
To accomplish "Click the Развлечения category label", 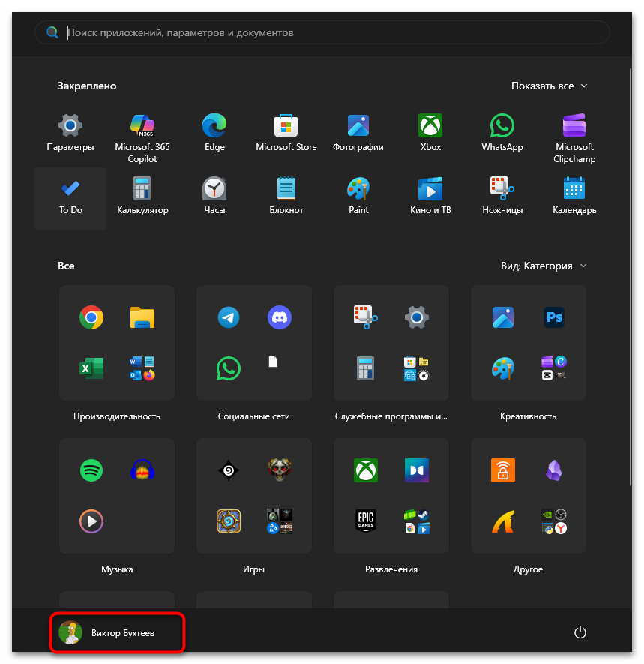I will pos(391,569).
